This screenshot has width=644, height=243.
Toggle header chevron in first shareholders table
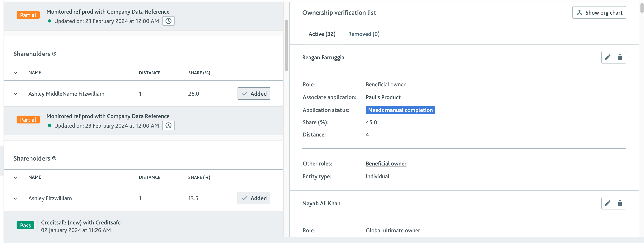click(x=16, y=73)
